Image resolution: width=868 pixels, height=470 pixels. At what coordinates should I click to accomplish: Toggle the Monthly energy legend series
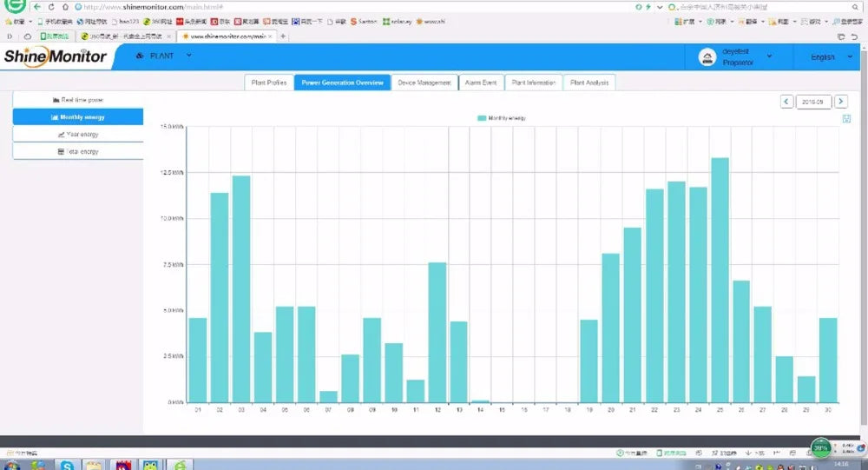point(502,118)
